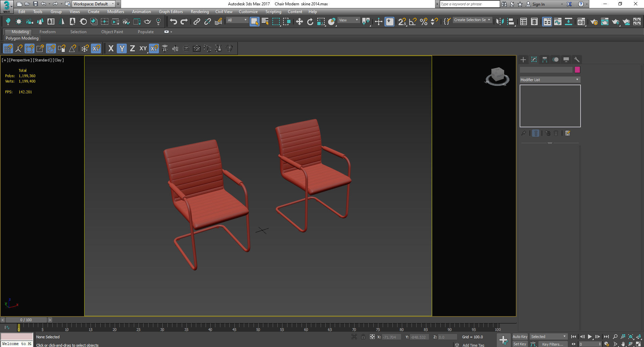
Task: Activate the Select and Move tool
Action: (x=299, y=22)
